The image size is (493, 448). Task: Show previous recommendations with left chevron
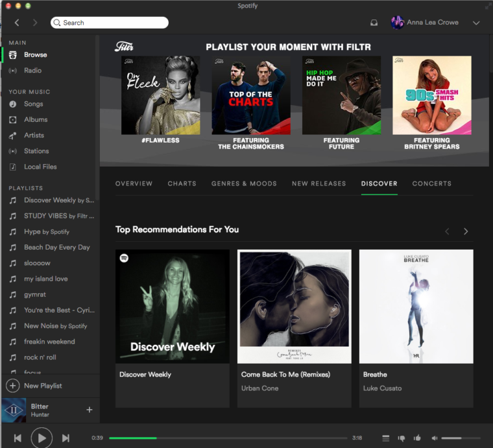(447, 231)
